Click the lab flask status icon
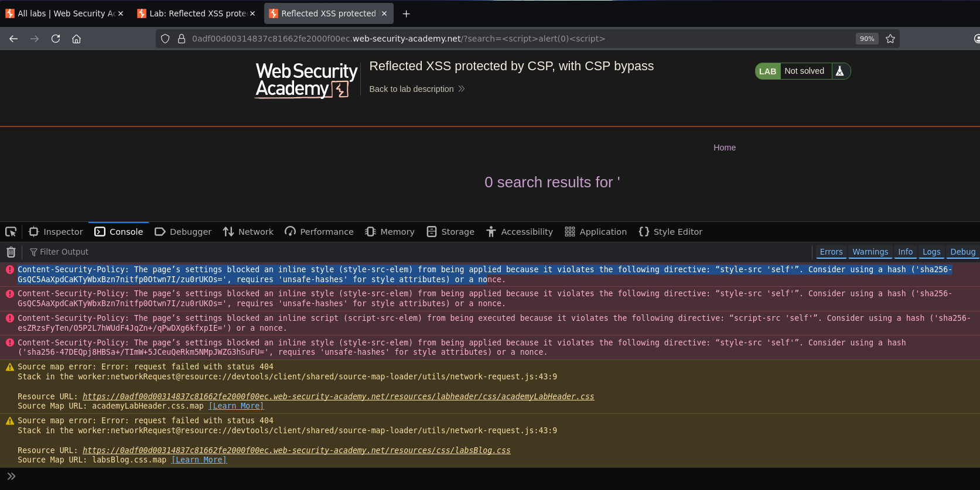The image size is (980, 490). tap(840, 71)
